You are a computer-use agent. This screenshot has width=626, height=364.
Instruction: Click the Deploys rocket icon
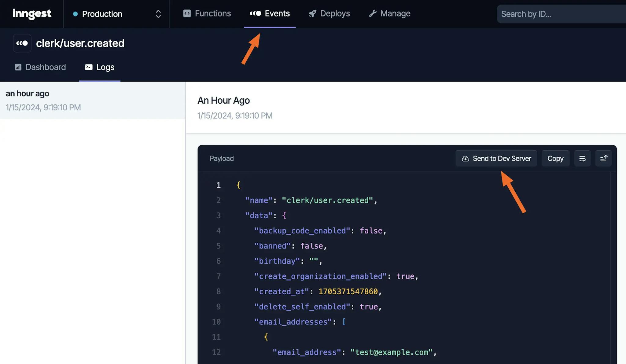click(x=312, y=14)
